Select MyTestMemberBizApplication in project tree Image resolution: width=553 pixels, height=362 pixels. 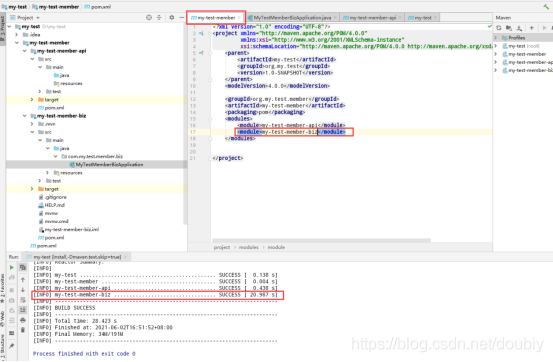coord(109,164)
